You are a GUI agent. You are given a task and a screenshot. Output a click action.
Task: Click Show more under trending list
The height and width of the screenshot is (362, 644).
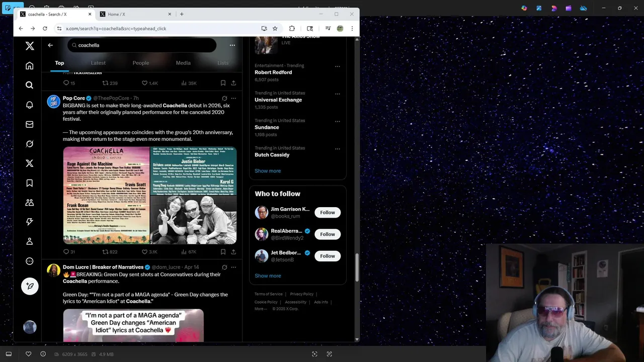pyautogui.click(x=268, y=171)
